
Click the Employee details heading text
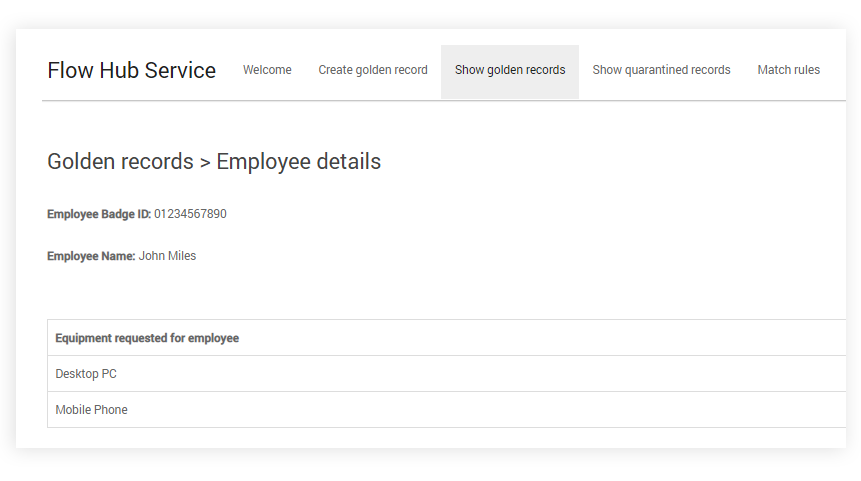[298, 162]
